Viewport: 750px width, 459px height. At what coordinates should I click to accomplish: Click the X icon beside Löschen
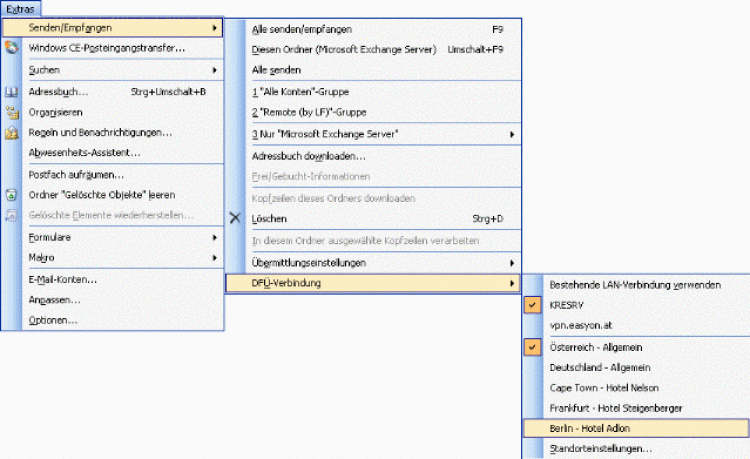tap(235, 218)
